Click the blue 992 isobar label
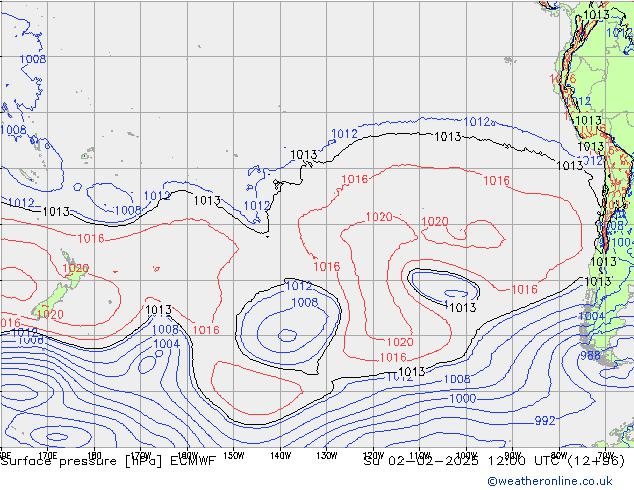634x490 pixels. (545, 421)
